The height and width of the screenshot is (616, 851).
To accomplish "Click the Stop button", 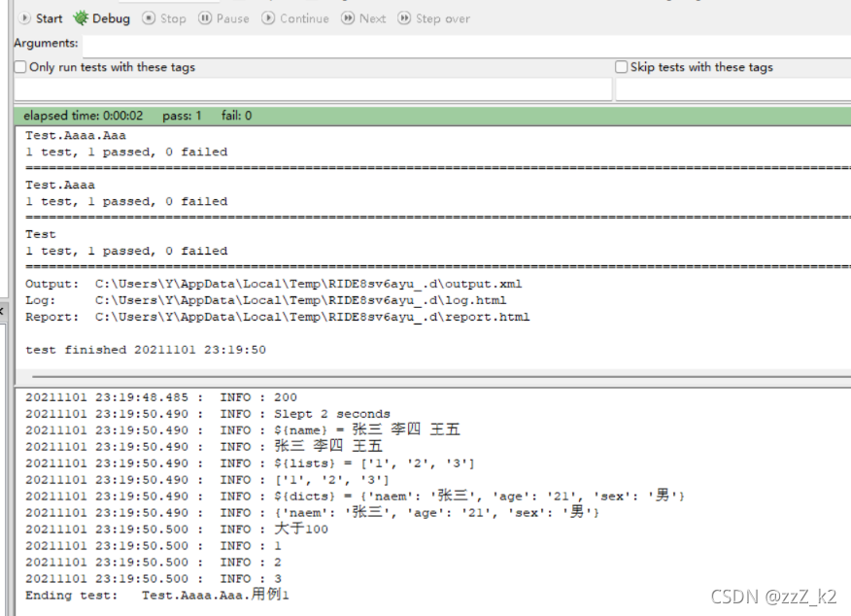I will click(164, 18).
